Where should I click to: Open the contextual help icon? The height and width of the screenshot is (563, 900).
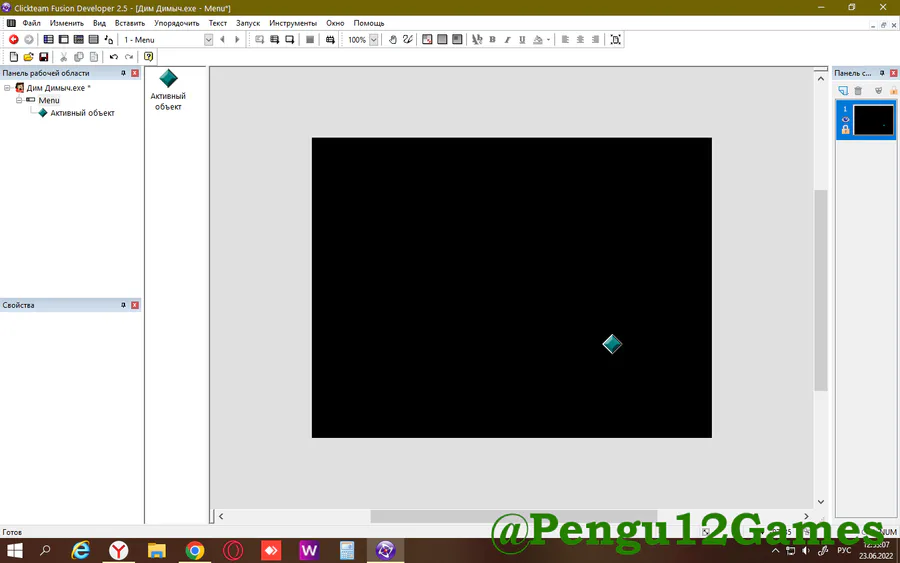coord(149,56)
